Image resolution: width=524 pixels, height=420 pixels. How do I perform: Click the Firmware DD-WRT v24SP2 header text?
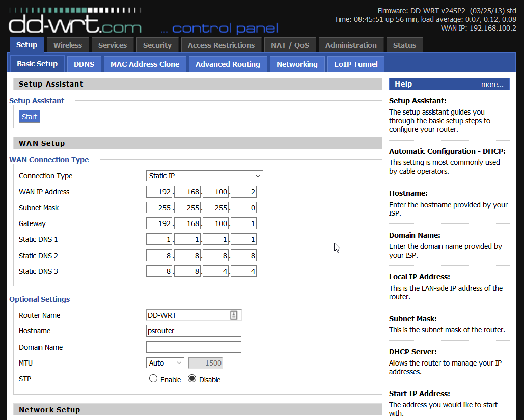(x=447, y=11)
